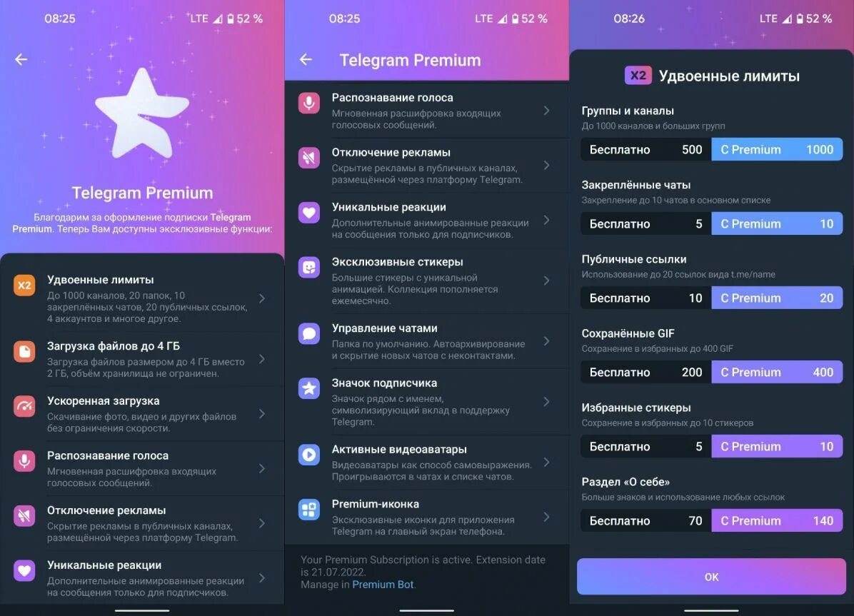Tap the orange X2 doubled limits icon
Screen dimensions: 854x616
[24, 286]
